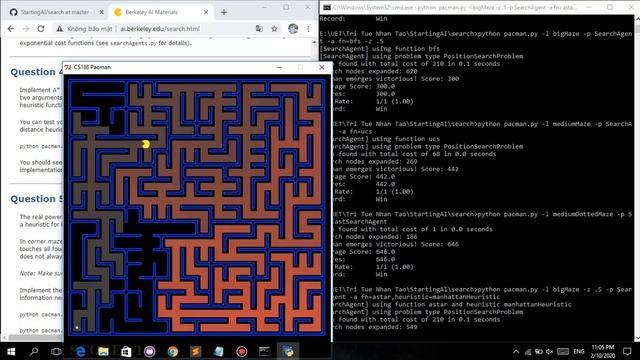Screen dimensions: 640x360
Task: Switch to Chrome from taskbar
Action: click(173, 351)
